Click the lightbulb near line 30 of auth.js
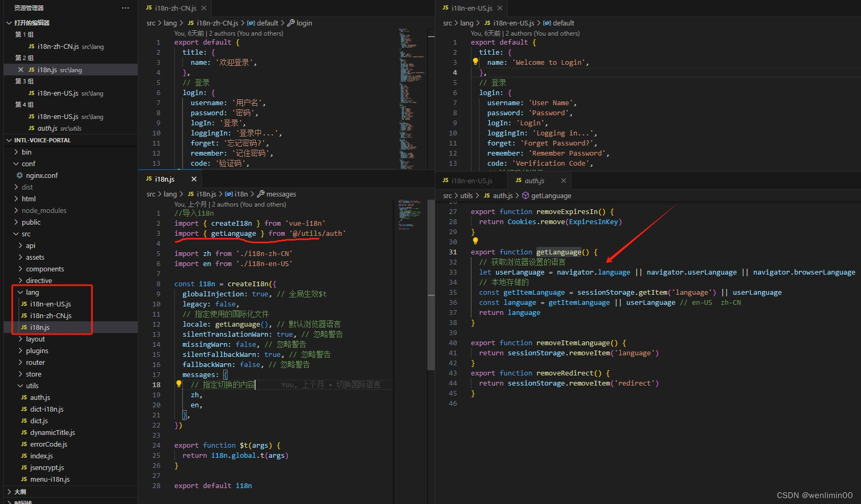This screenshot has width=861, height=504. click(476, 241)
